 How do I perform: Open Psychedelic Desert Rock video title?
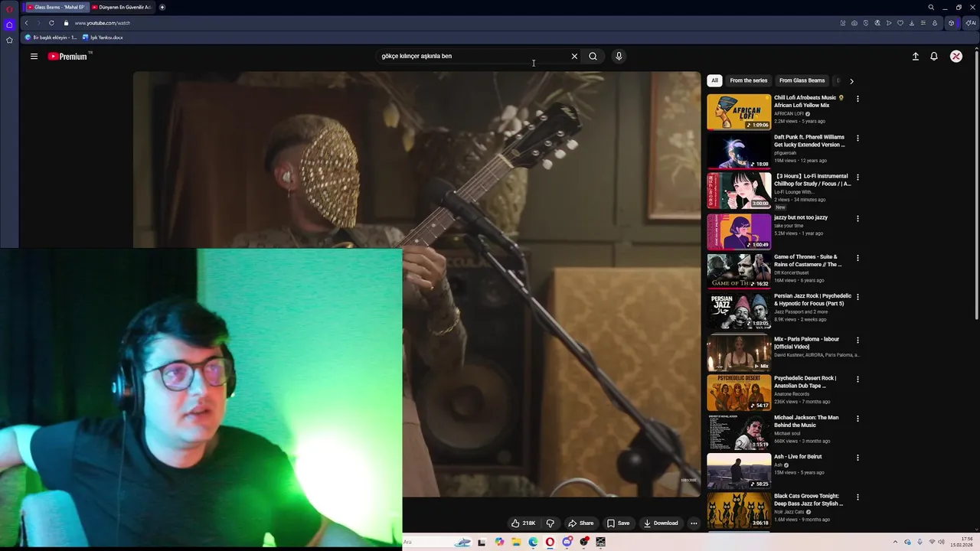(805, 382)
